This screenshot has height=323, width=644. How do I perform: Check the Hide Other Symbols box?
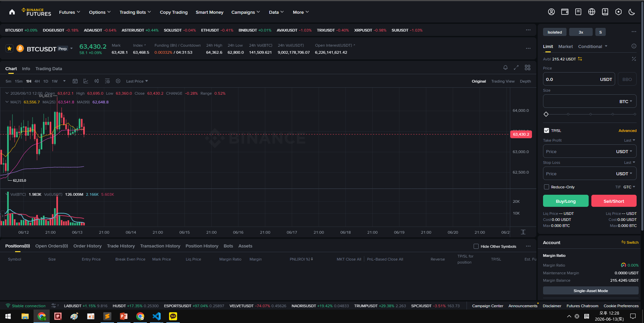[476, 246]
